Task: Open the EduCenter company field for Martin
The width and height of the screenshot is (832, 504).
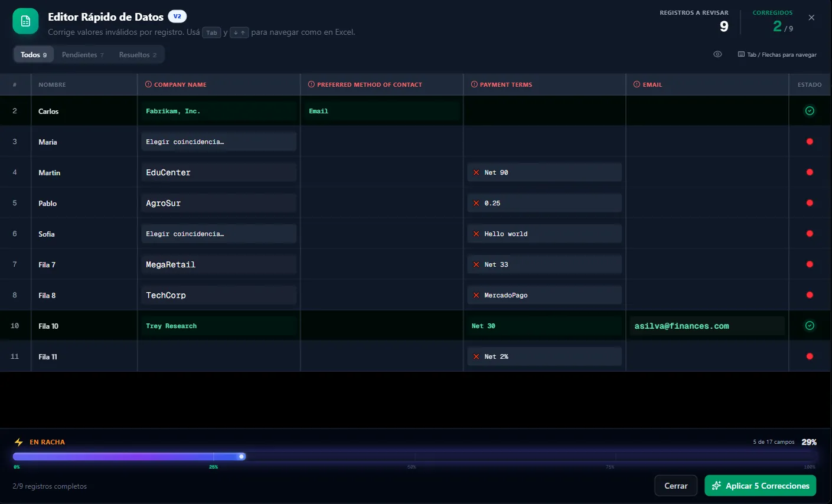Action: (x=218, y=172)
